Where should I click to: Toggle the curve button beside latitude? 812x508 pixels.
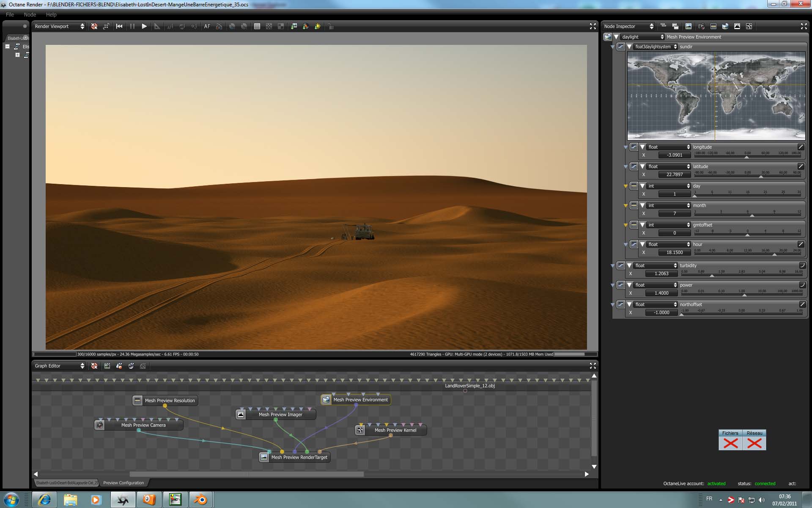coord(634,166)
